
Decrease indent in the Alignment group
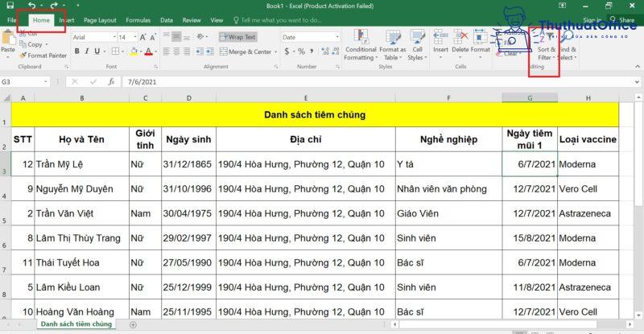[200, 52]
